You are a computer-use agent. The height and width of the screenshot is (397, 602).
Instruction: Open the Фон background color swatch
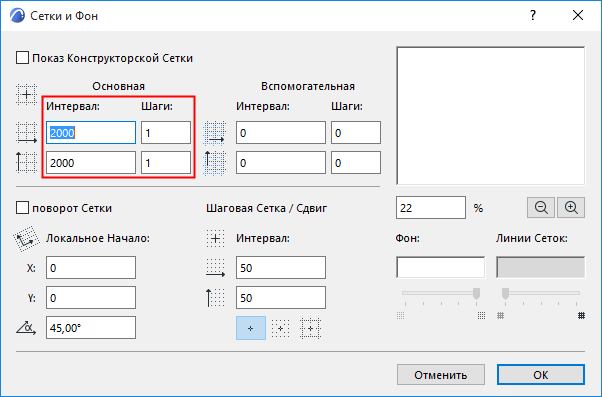click(x=440, y=267)
